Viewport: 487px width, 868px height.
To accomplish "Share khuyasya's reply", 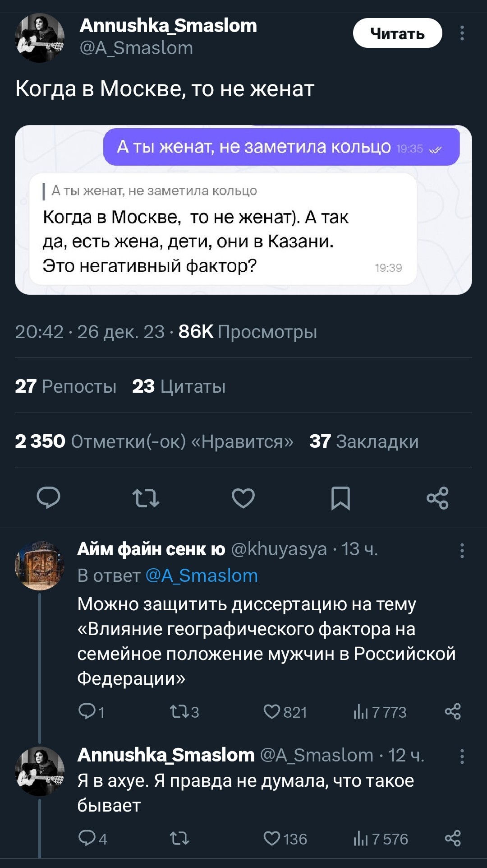I will pos(453,712).
